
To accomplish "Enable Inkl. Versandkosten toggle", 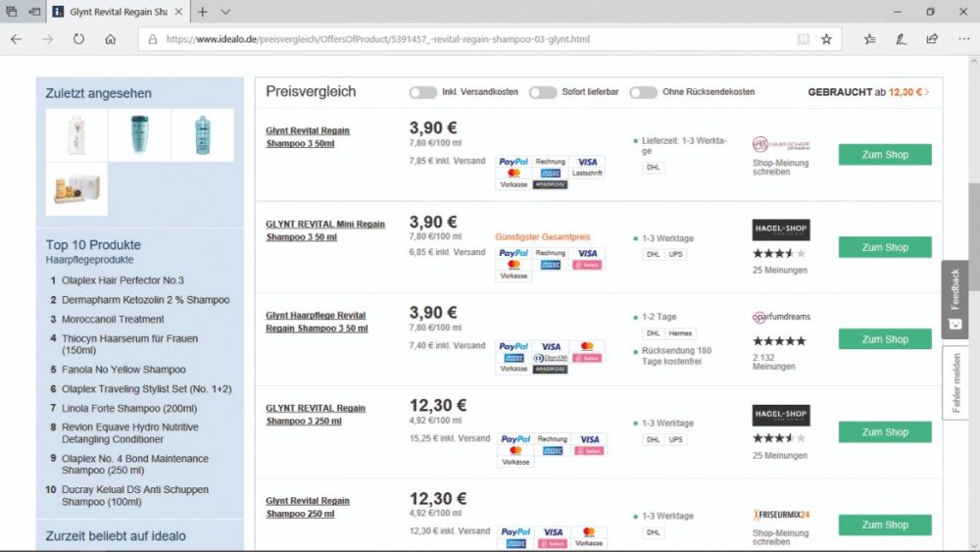I will point(423,92).
